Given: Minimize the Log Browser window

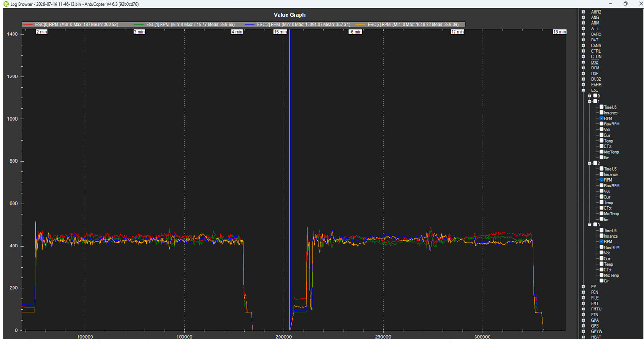Looking at the screenshot, I should 611,4.
